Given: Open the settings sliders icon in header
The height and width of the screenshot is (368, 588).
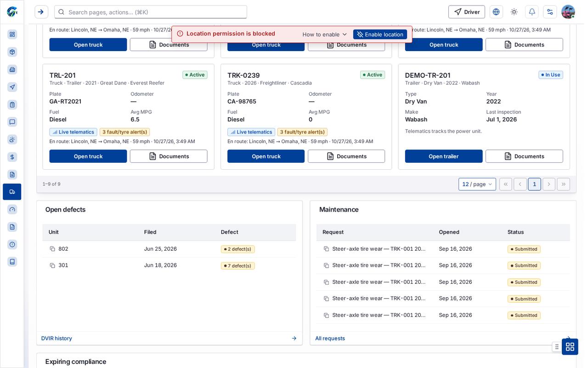Looking at the screenshot, I should coord(550,12).
